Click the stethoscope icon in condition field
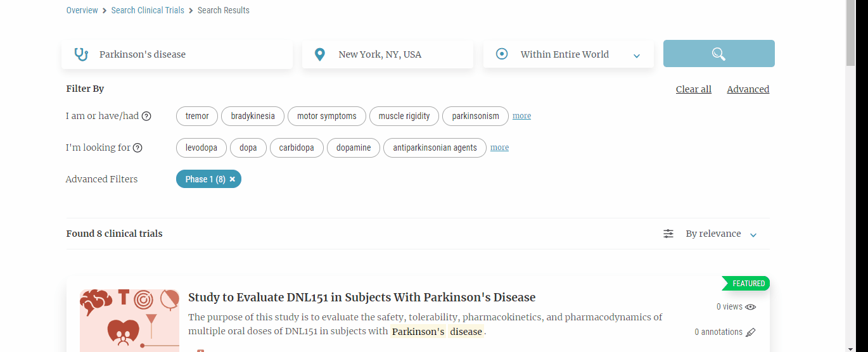 pos(81,54)
